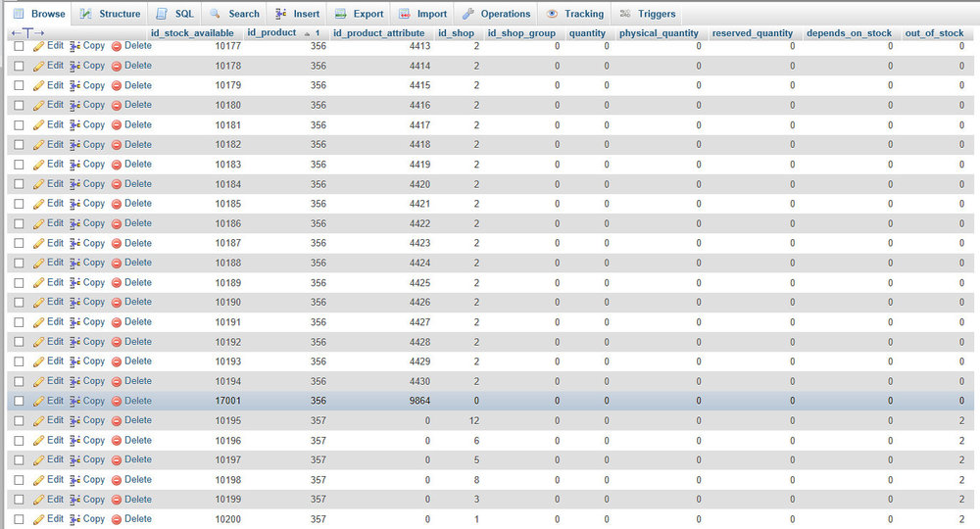Click the Copy link for row 10181
Image resolution: width=980 pixels, height=529 pixels.
click(x=94, y=124)
